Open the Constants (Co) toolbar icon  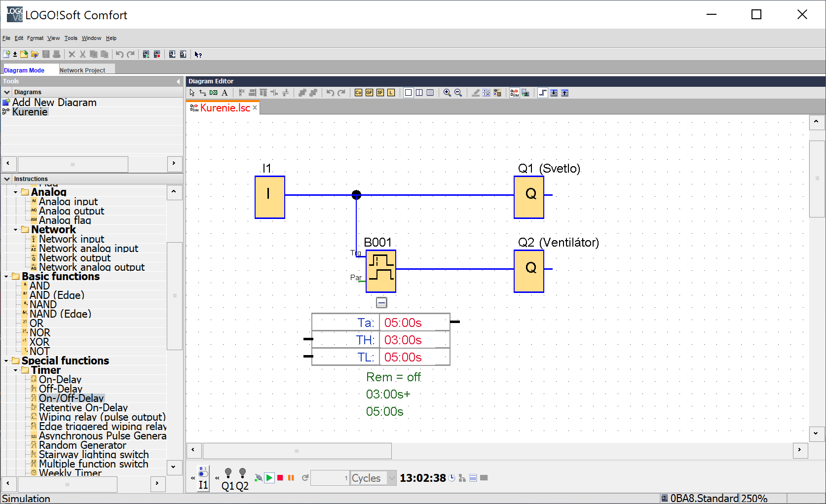(358, 93)
